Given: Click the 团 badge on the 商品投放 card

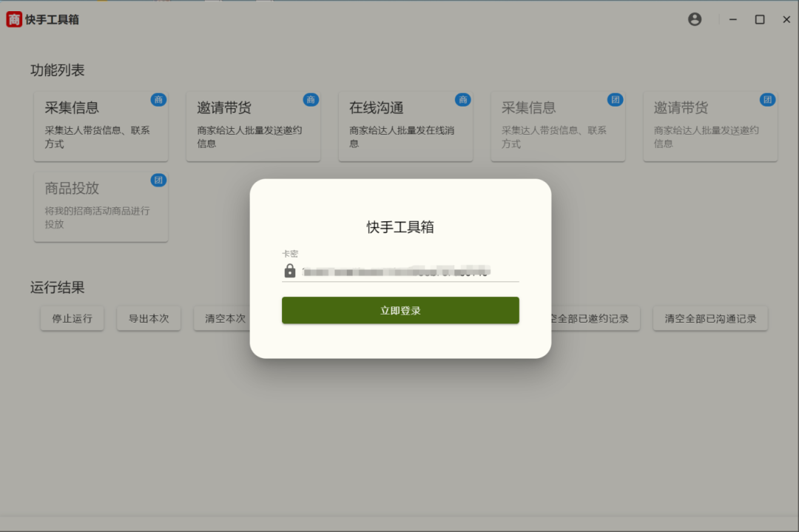Looking at the screenshot, I should (160, 180).
